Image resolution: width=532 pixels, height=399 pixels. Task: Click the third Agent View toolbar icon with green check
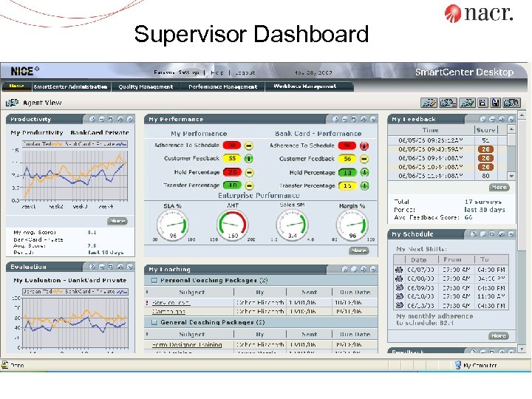467,103
